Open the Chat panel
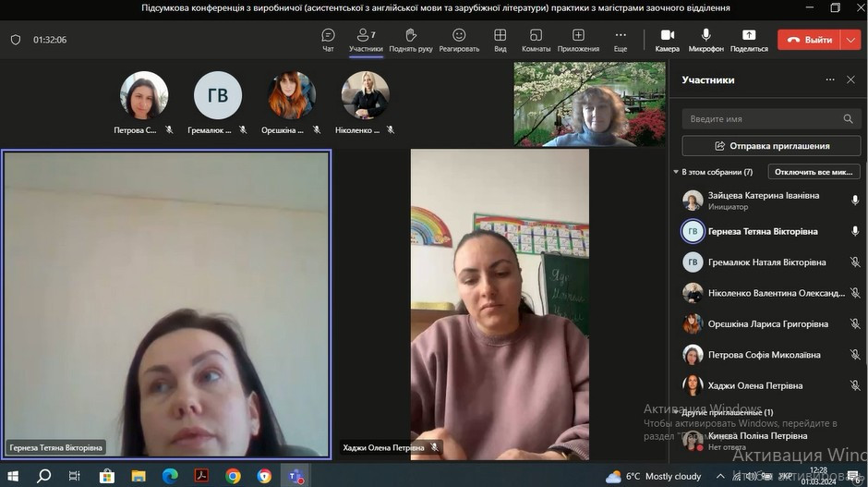This screenshot has width=868, height=487. 328,40
